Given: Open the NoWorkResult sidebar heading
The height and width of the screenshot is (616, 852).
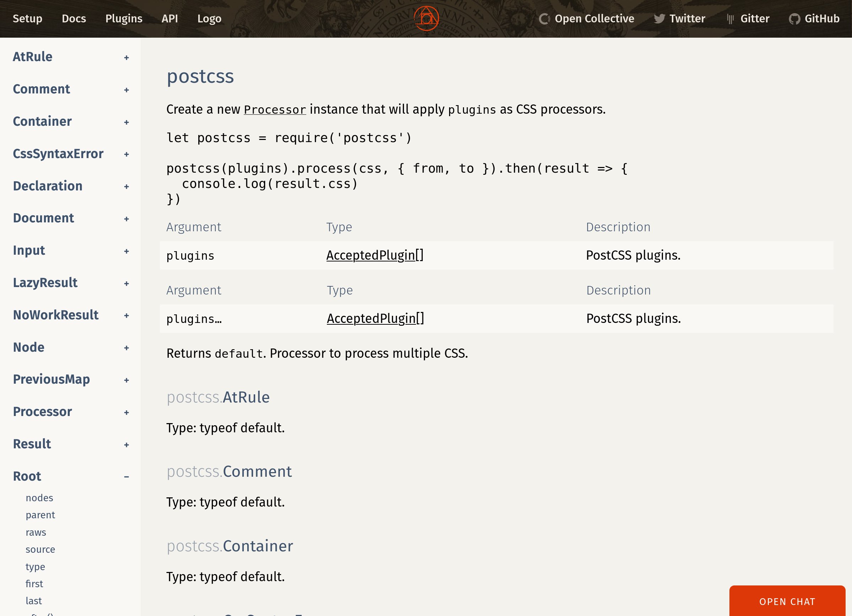Looking at the screenshot, I should (x=55, y=315).
